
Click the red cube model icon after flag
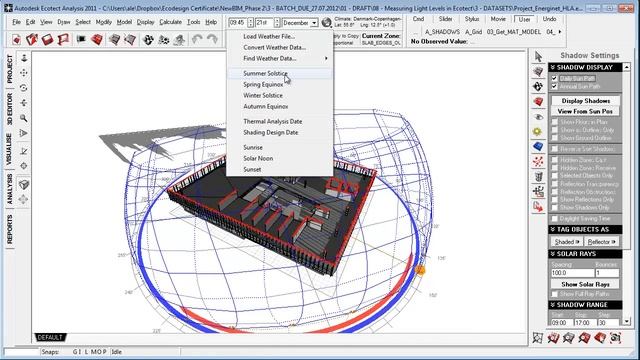click(97, 40)
